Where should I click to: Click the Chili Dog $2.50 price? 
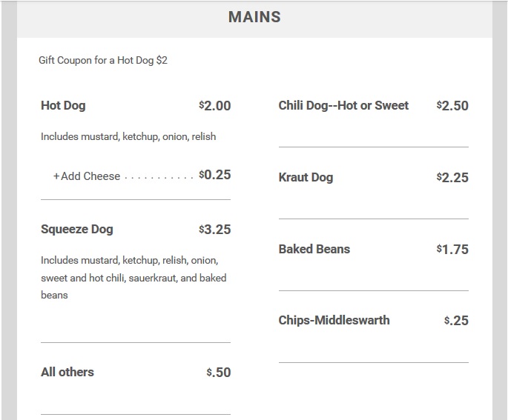pos(452,106)
